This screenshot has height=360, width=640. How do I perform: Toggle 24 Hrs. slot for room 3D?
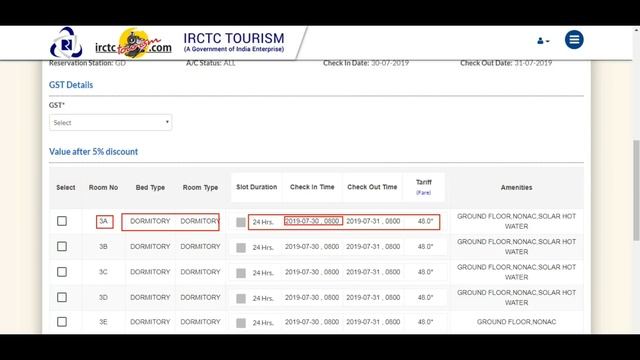coord(241,298)
